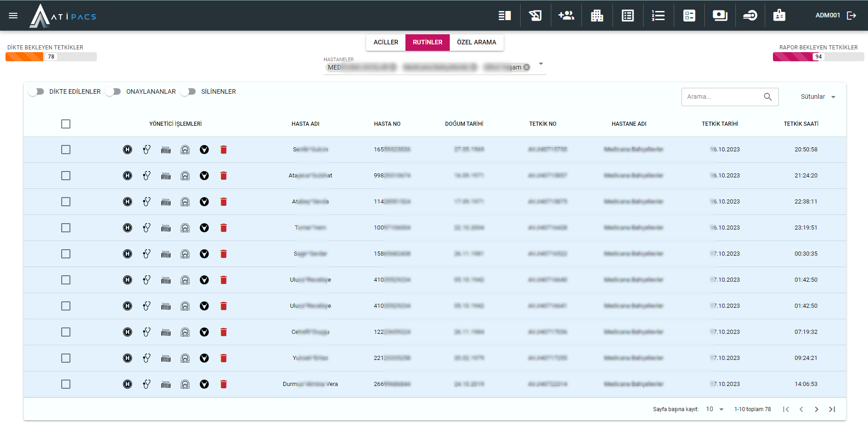Open the worklist view icon in top bar
This screenshot has height=434, width=868.
click(x=505, y=16)
